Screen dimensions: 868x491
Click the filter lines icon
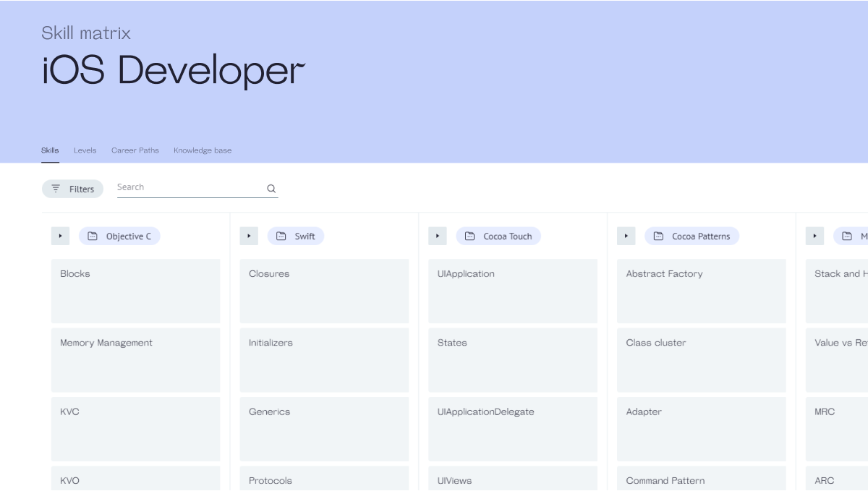pos(56,188)
